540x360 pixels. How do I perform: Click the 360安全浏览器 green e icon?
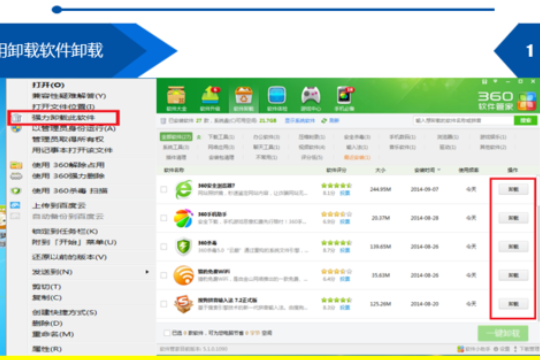[183, 189]
